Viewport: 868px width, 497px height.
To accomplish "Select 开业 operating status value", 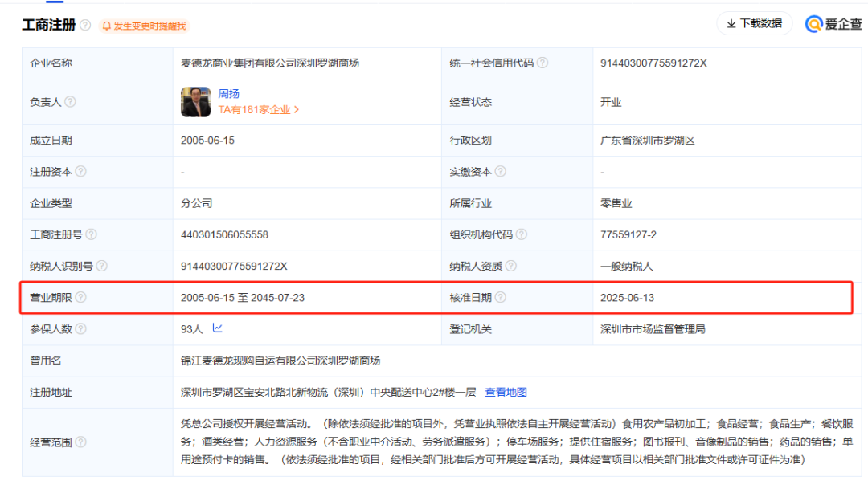I will click(x=611, y=102).
